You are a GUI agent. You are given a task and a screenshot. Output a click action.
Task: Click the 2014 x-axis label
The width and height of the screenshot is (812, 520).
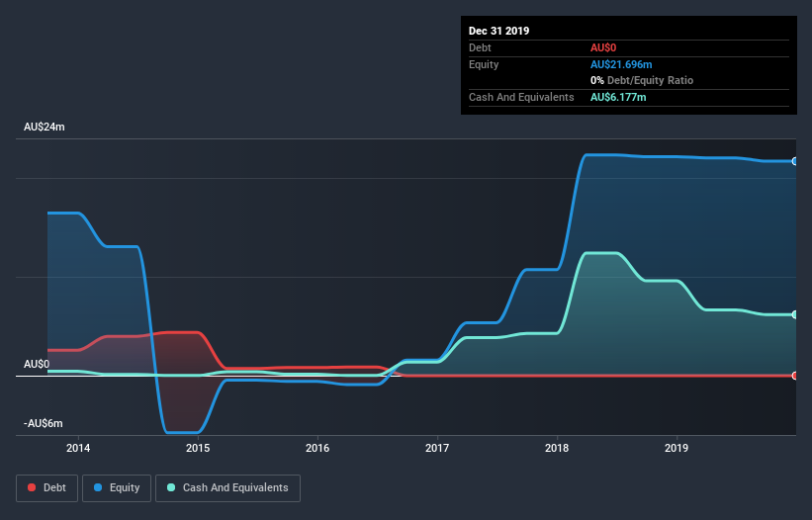[78, 448]
